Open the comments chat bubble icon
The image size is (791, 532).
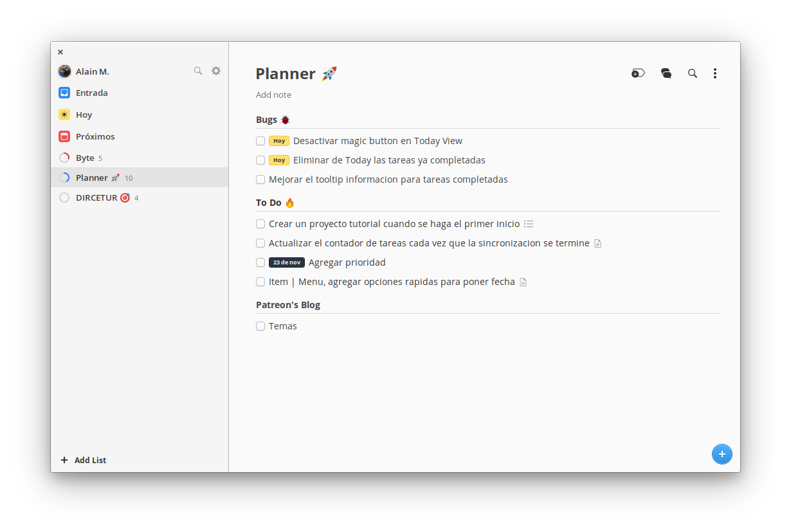[666, 73]
